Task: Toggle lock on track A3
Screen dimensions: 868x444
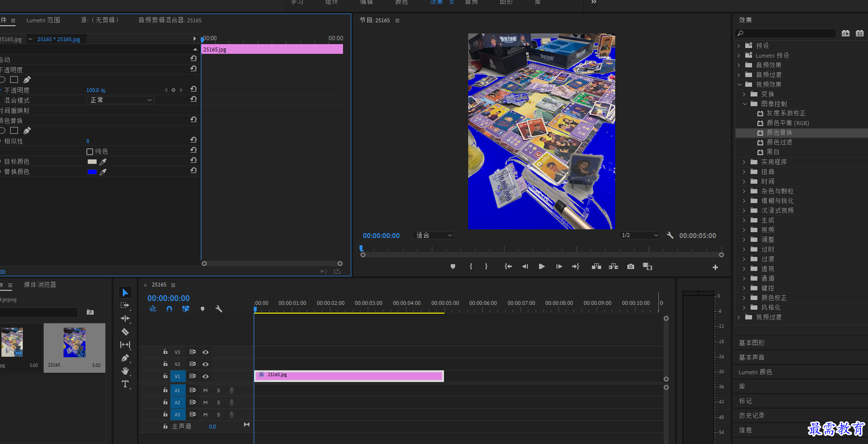Action: tap(165, 414)
